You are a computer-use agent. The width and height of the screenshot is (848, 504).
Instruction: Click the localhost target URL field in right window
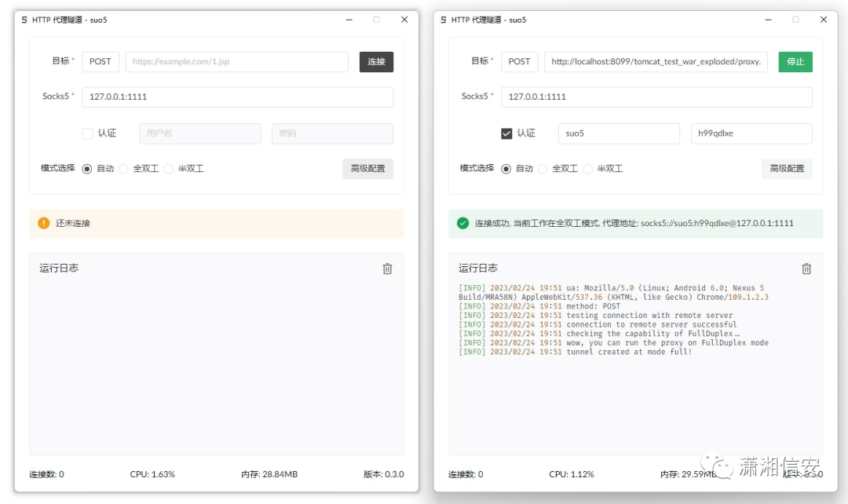point(656,62)
